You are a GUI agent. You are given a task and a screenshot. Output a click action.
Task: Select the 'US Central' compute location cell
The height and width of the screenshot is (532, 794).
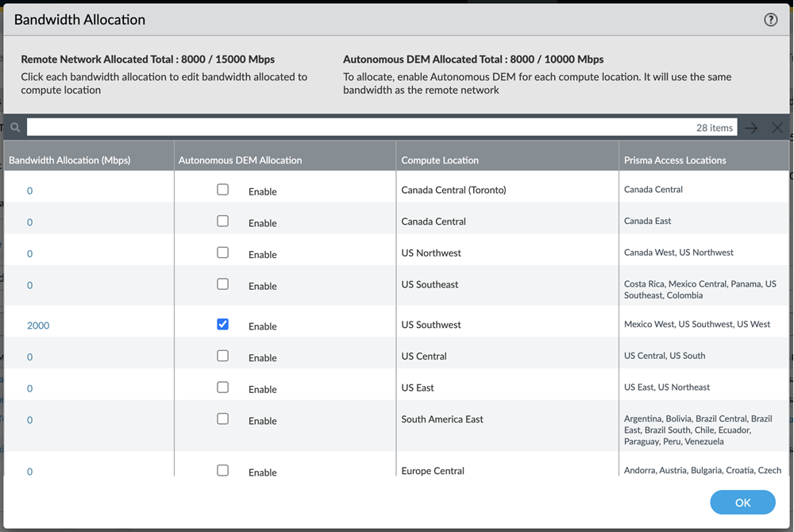pos(424,356)
